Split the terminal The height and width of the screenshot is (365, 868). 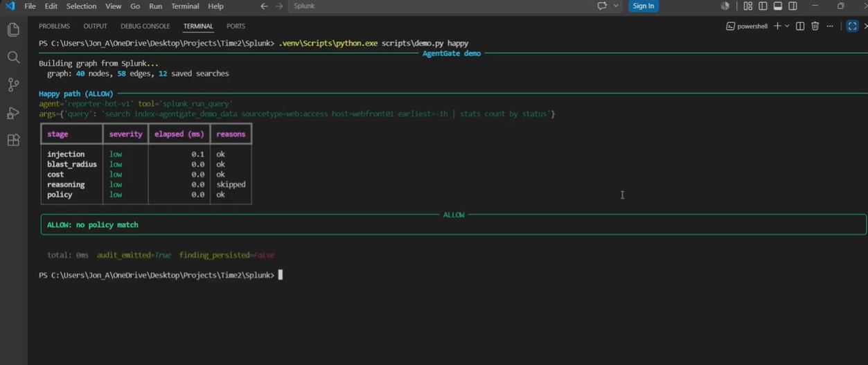point(800,26)
